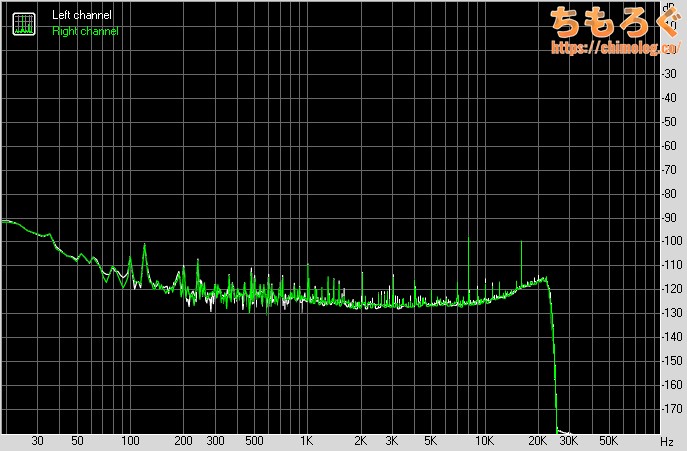Select the 20K label on frequency axis
687x451 pixels.
tap(538, 441)
